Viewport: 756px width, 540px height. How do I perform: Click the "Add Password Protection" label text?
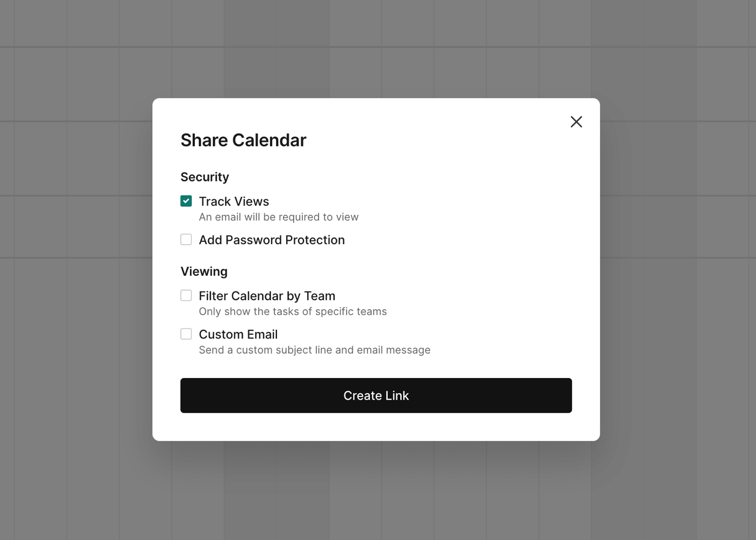click(x=272, y=240)
